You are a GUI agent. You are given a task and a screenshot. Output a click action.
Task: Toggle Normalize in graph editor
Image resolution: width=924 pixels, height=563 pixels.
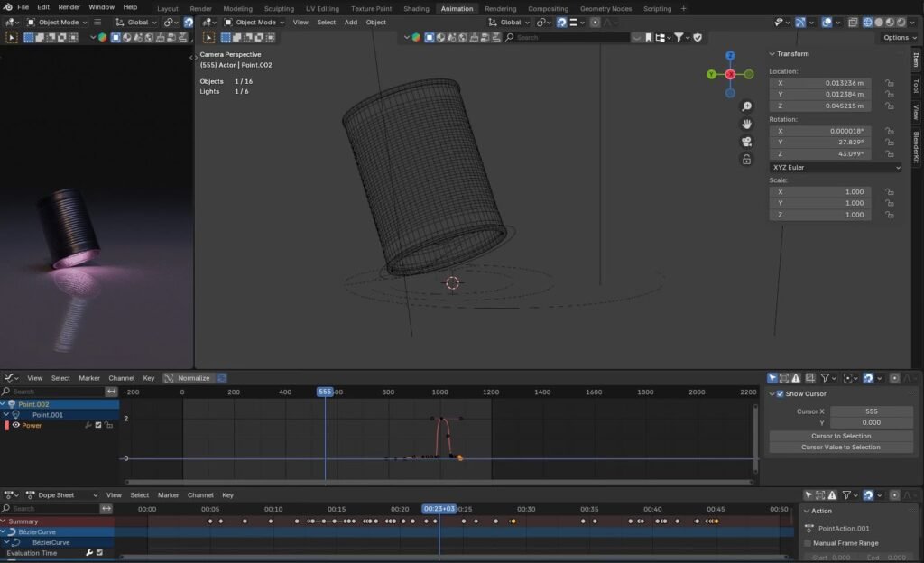click(x=188, y=378)
